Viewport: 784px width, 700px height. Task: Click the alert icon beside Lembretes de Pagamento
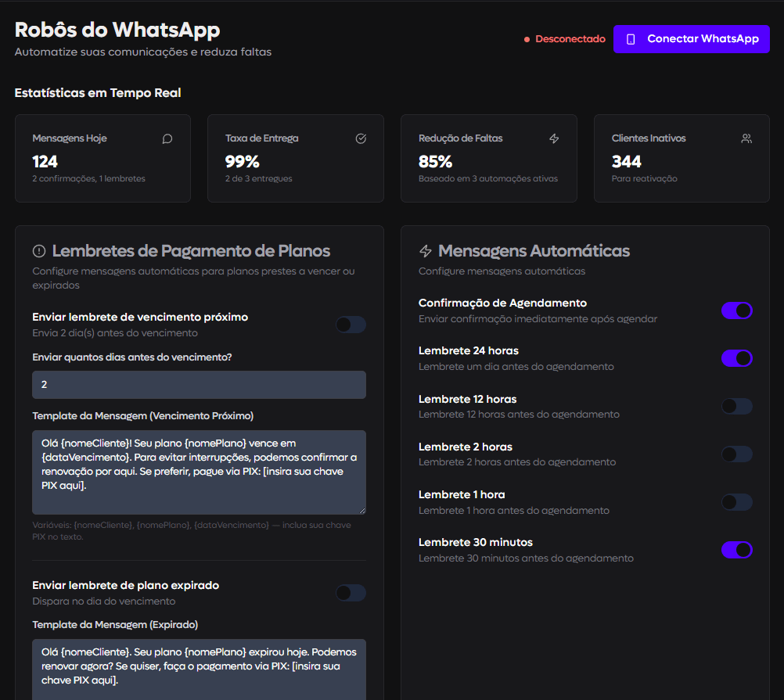pyautogui.click(x=39, y=251)
